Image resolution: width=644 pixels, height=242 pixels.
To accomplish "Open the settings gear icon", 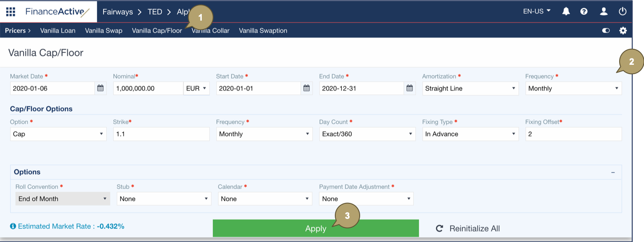I will [x=623, y=30].
